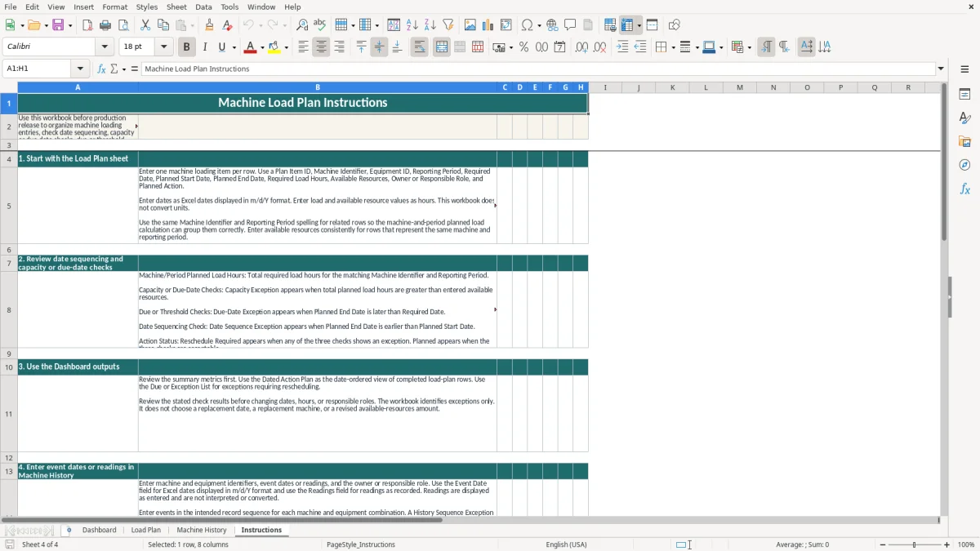Open Sidebar Properties panel
This screenshot has width=980, height=551.
[x=964, y=95]
